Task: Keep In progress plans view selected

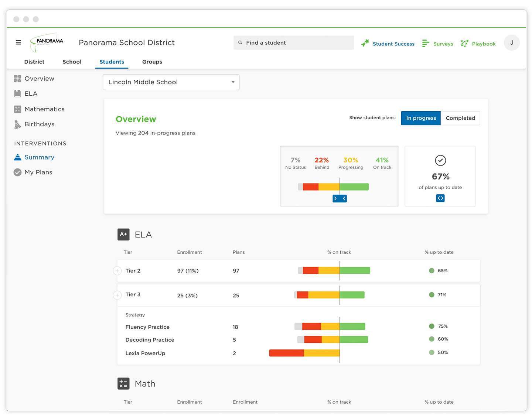Action: tap(421, 118)
